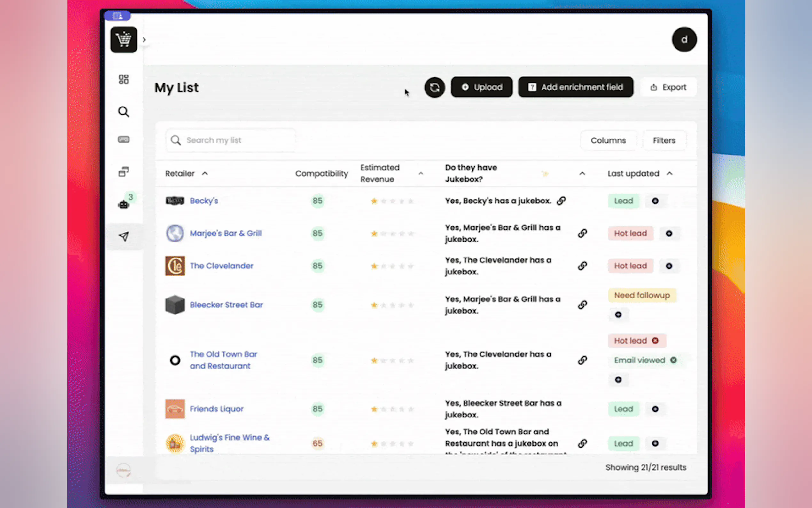This screenshot has width=812, height=508.
Task: Click the robot icon with 3 badge
Action: (x=123, y=204)
